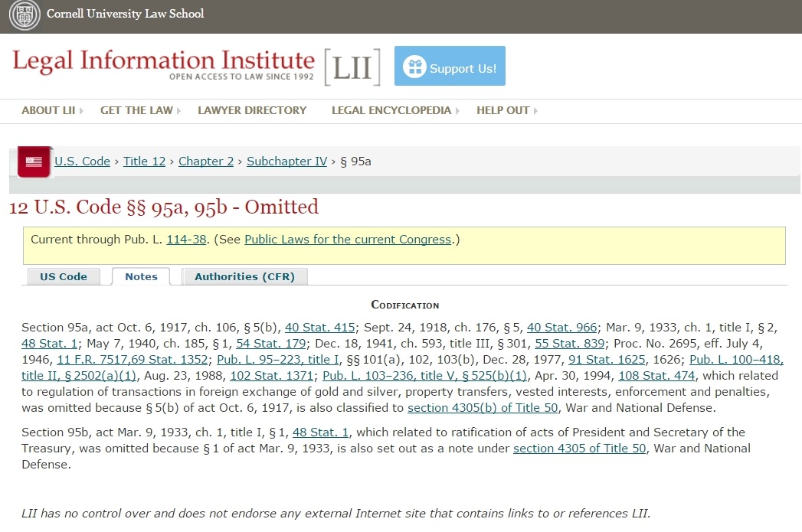The width and height of the screenshot is (802, 532).
Task: Click the US flag icon in breadcrumb
Action: click(34, 162)
